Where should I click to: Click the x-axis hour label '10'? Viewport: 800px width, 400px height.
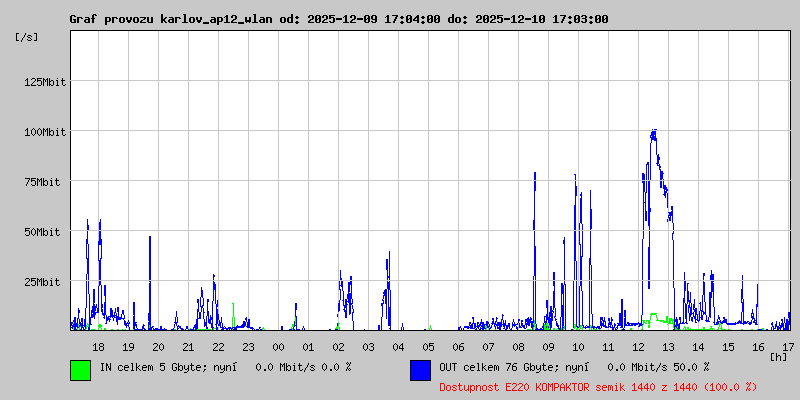tap(579, 347)
